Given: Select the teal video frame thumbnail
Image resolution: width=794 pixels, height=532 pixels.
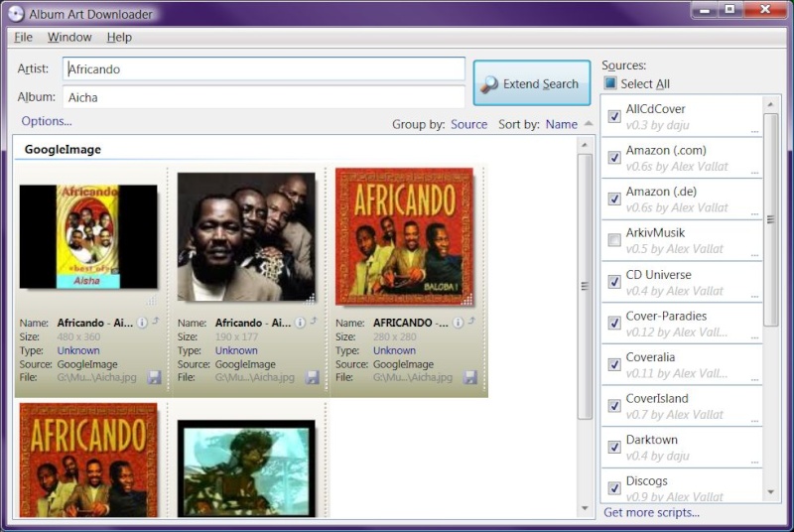Looking at the screenshot, I should point(246,468).
